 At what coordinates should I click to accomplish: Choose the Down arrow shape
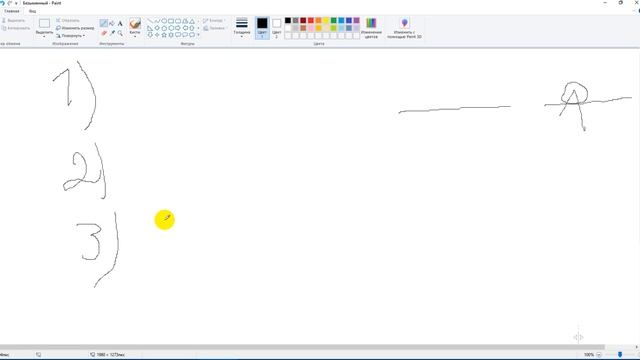[x=150, y=35]
